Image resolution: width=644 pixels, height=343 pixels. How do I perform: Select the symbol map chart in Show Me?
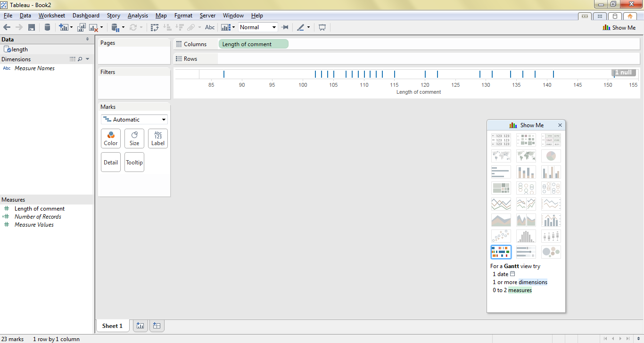501,156
